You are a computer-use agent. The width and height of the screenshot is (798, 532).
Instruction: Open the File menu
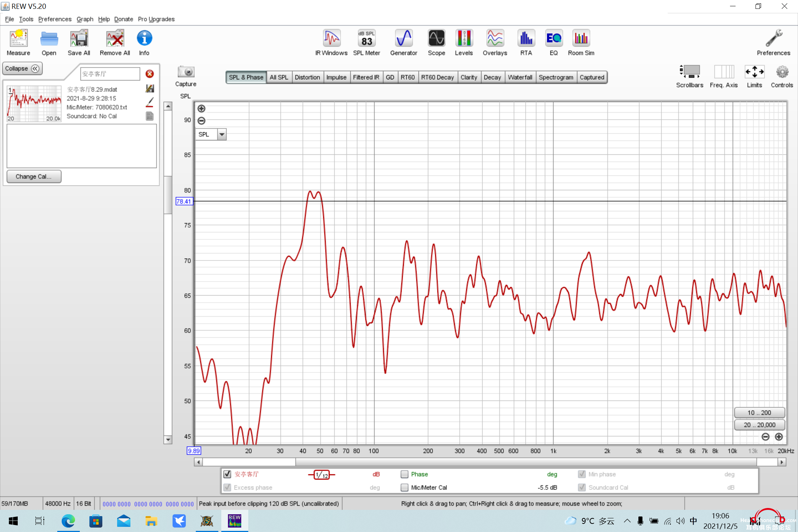[9, 19]
